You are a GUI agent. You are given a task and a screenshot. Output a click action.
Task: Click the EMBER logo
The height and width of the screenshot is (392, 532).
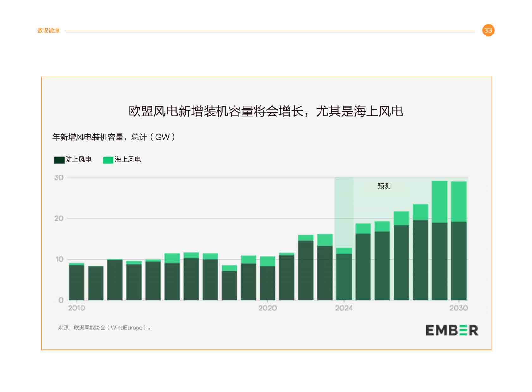coord(452,330)
